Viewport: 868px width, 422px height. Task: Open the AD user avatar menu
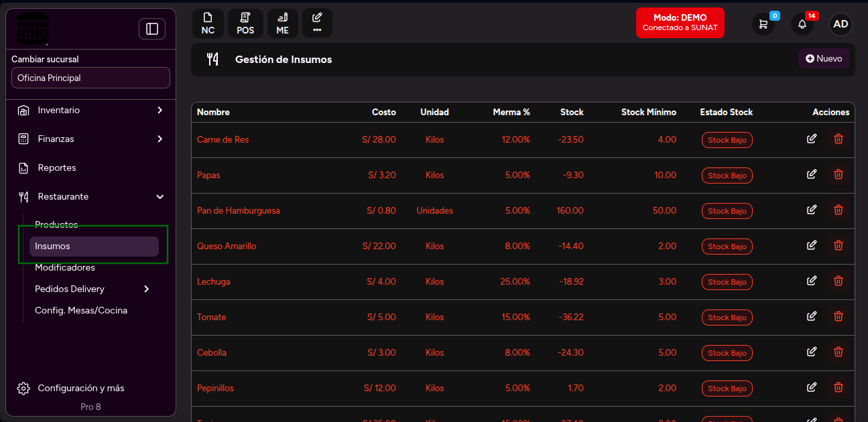point(841,24)
